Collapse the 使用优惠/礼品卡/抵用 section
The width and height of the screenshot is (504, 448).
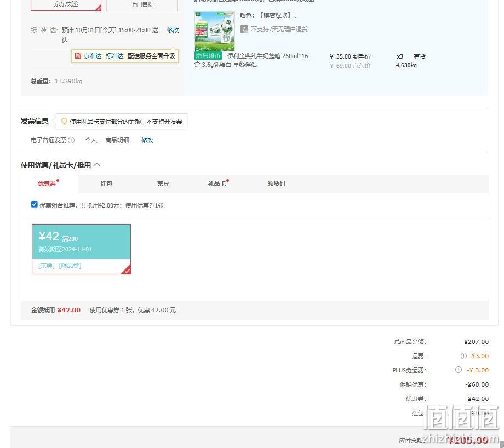97,165
